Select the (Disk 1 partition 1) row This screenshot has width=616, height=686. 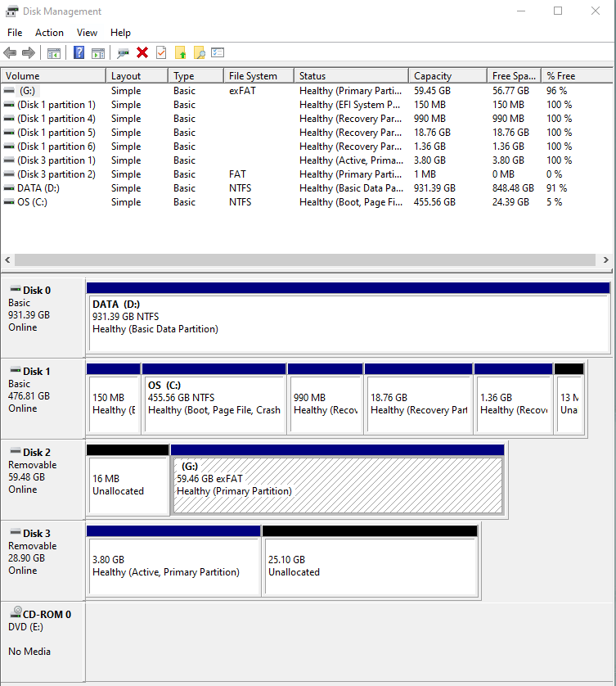pos(306,105)
